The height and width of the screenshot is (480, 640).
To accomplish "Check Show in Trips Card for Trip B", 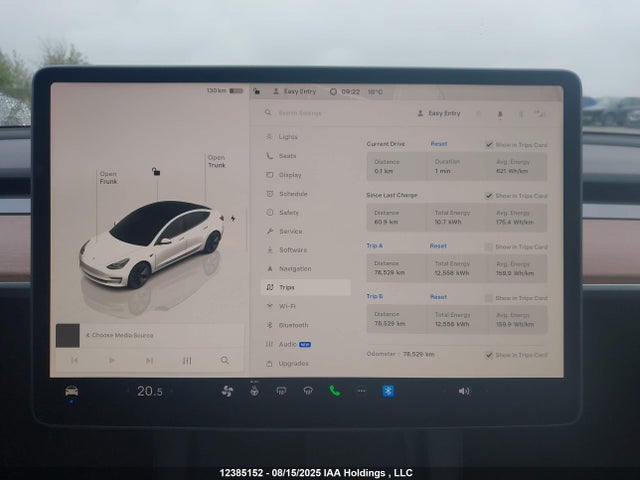I will [x=489, y=298].
